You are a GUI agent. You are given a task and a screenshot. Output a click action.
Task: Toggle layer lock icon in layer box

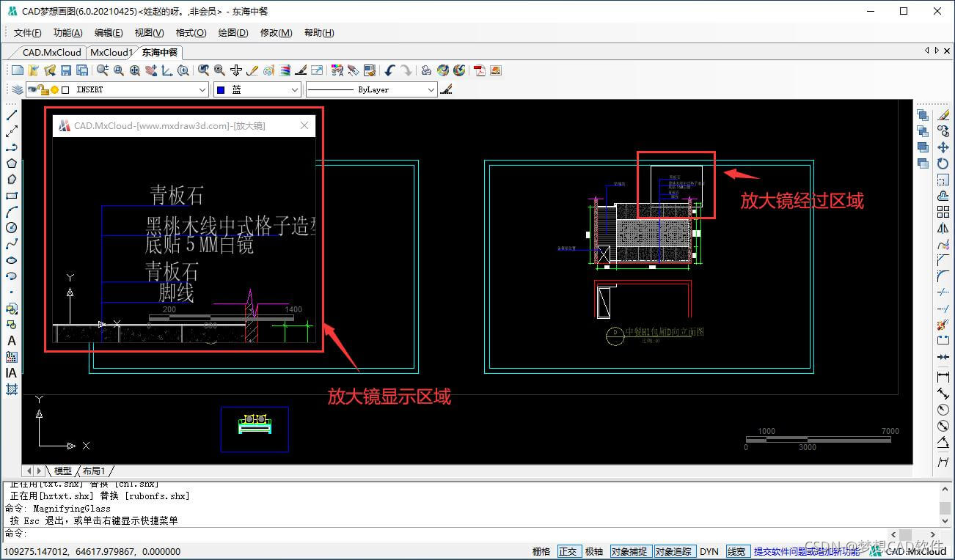pos(43,89)
